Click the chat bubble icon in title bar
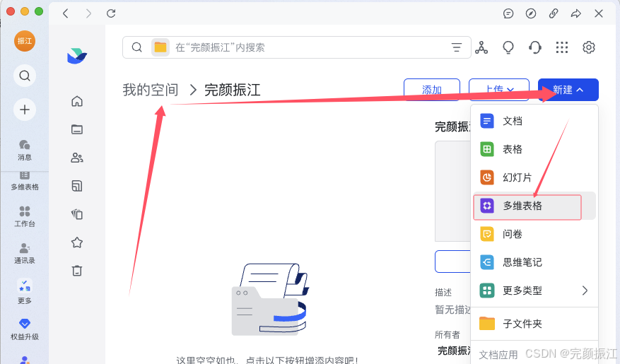The image size is (620, 364). pyautogui.click(x=508, y=13)
